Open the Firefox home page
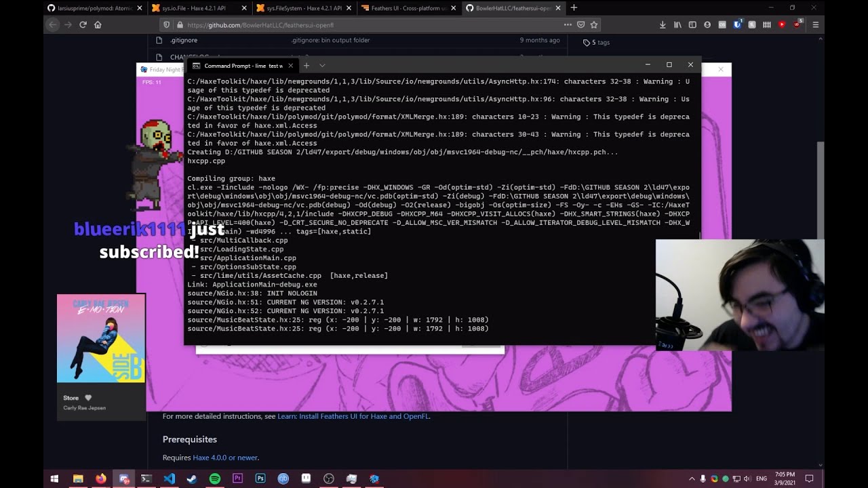The height and width of the screenshot is (488, 868). coord(98,24)
